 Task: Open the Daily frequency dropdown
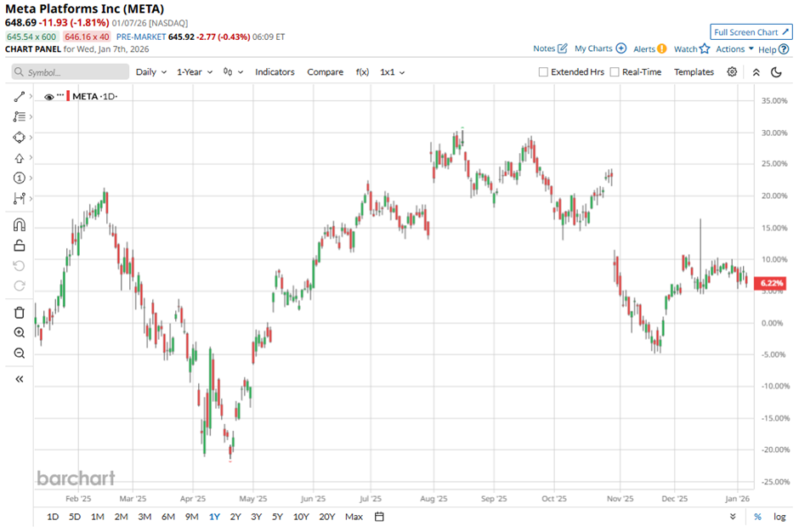(150, 72)
